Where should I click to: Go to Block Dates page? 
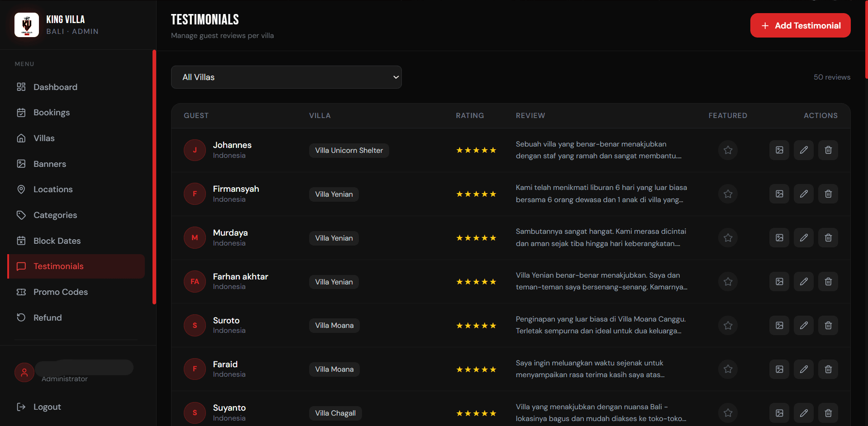point(76,241)
